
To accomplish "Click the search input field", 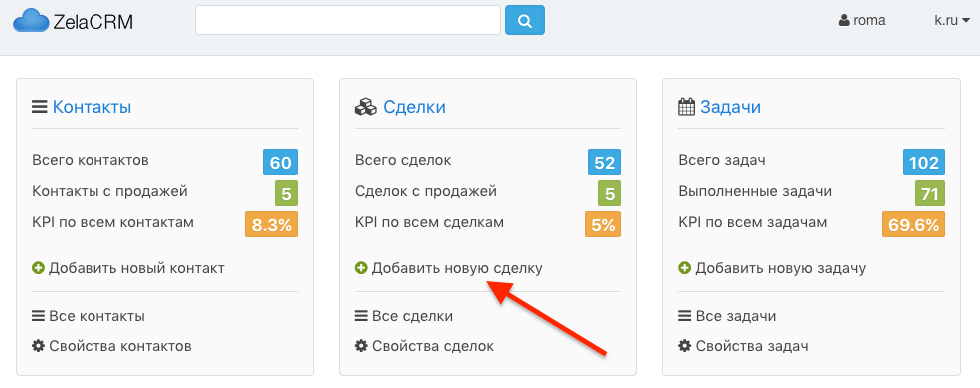I will (x=348, y=21).
